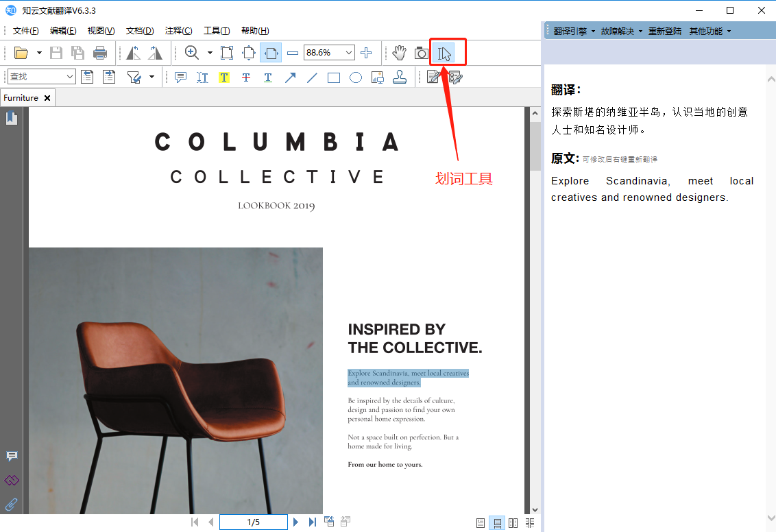
Task: Select the Furniture document tab
Action: click(x=21, y=98)
